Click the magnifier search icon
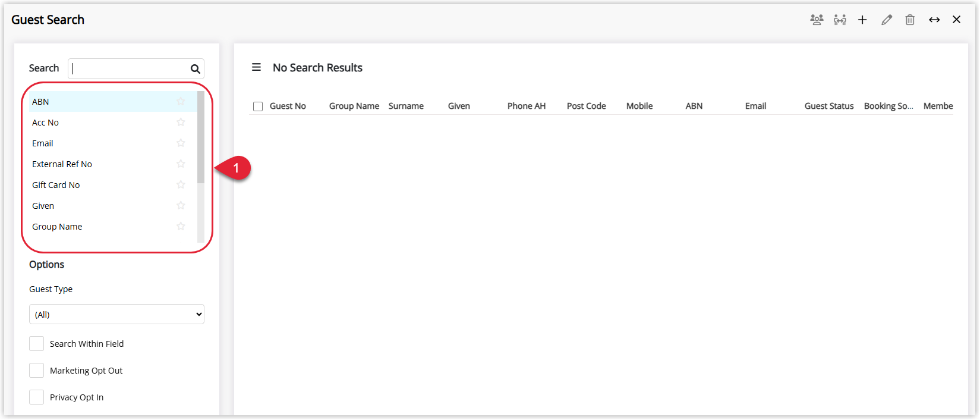This screenshot has height=420, width=980. pos(195,69)
